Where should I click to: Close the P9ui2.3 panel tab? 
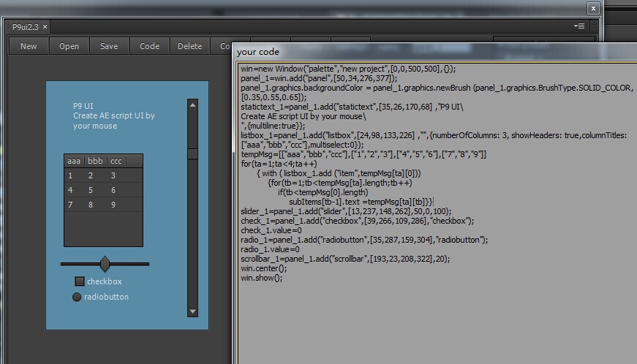pos(45,27)
